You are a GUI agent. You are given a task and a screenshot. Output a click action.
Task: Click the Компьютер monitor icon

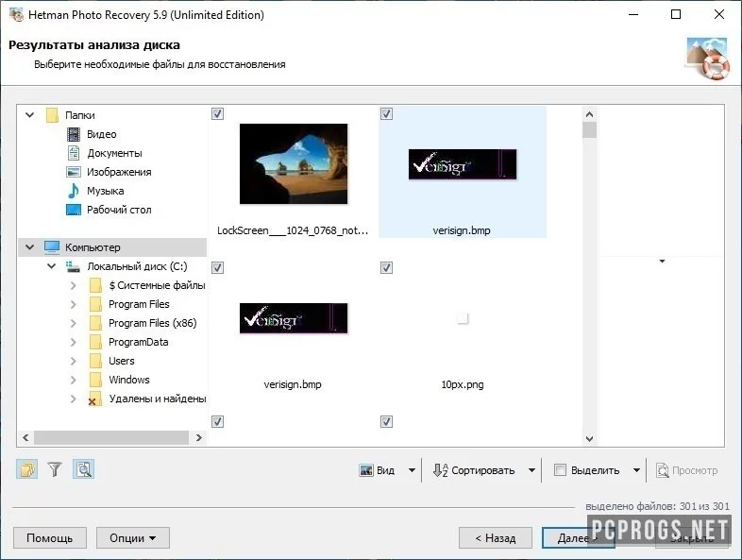(52, 247)
